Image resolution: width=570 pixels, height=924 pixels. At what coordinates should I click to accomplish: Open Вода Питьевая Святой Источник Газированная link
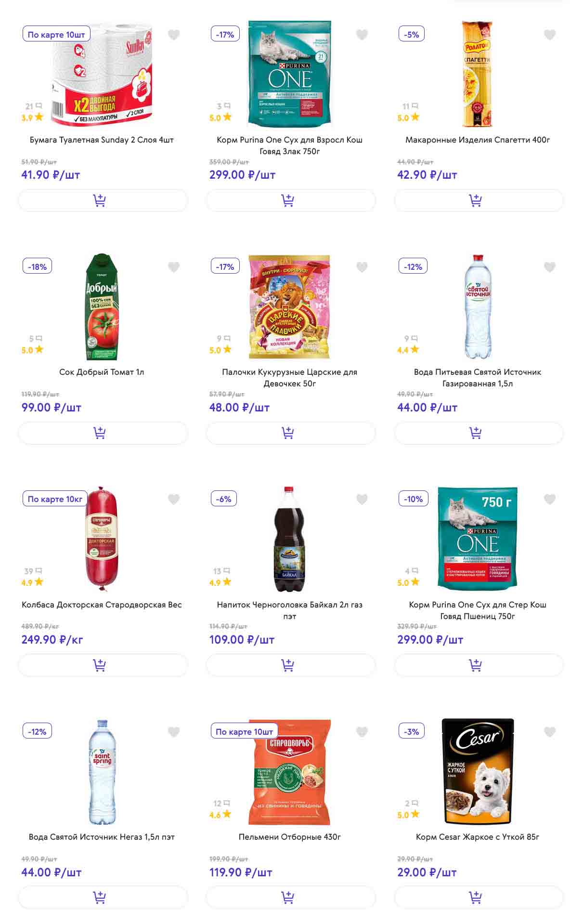tap(478, 378)
